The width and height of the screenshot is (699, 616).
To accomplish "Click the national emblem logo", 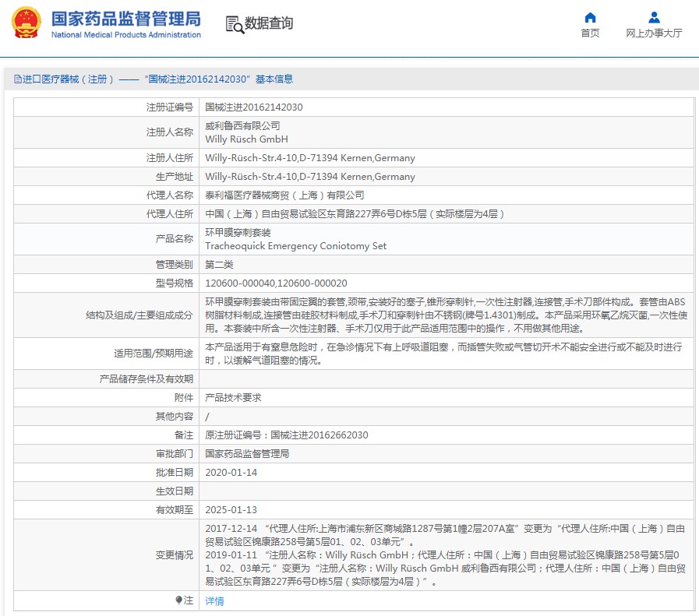I will 26,23.
